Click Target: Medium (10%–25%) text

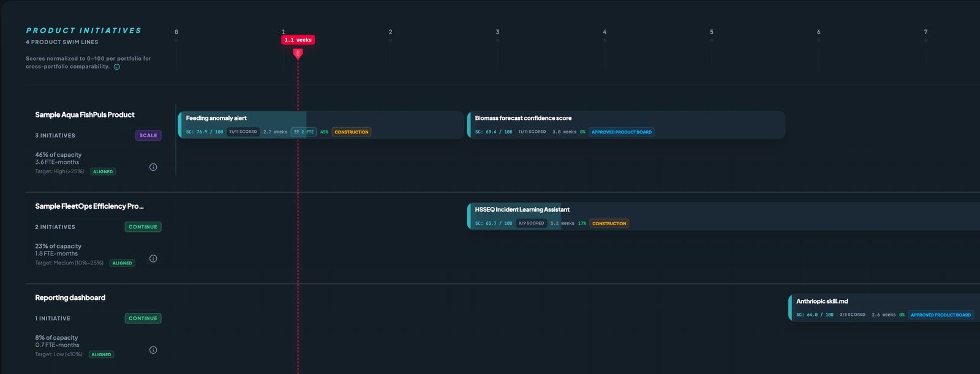click(69, 263)
